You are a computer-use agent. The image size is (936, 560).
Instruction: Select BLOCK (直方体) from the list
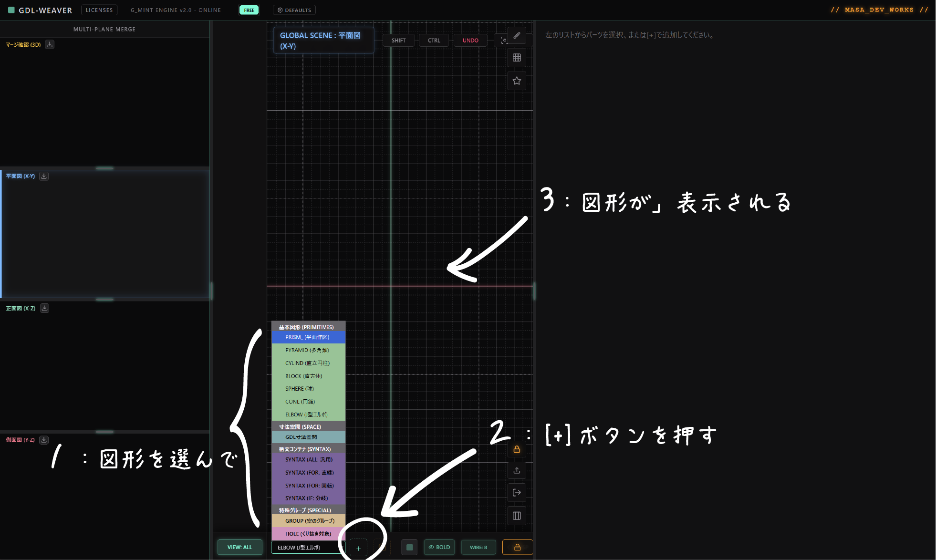(x=308, y=376)
